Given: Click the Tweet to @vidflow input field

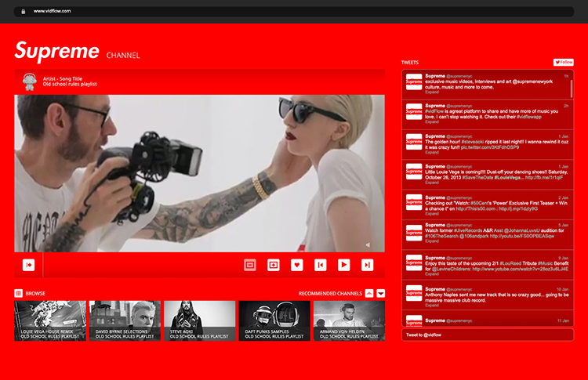Looking at the screenshot, I should click(x=488, y=335).
